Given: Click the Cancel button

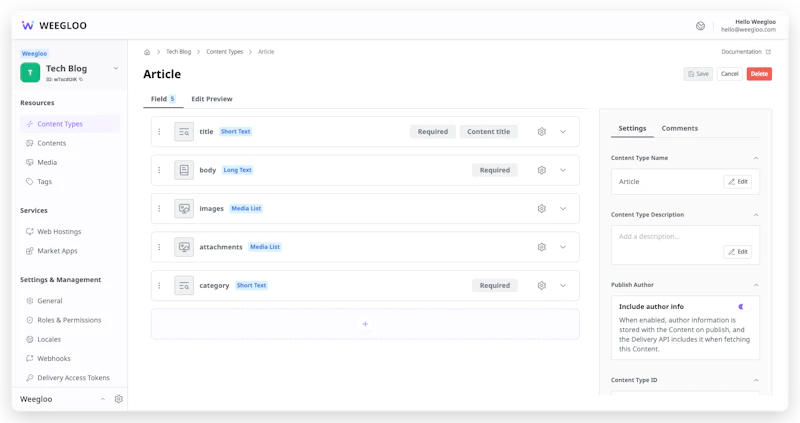Looking at the screenshot, I should coord(730,74).
